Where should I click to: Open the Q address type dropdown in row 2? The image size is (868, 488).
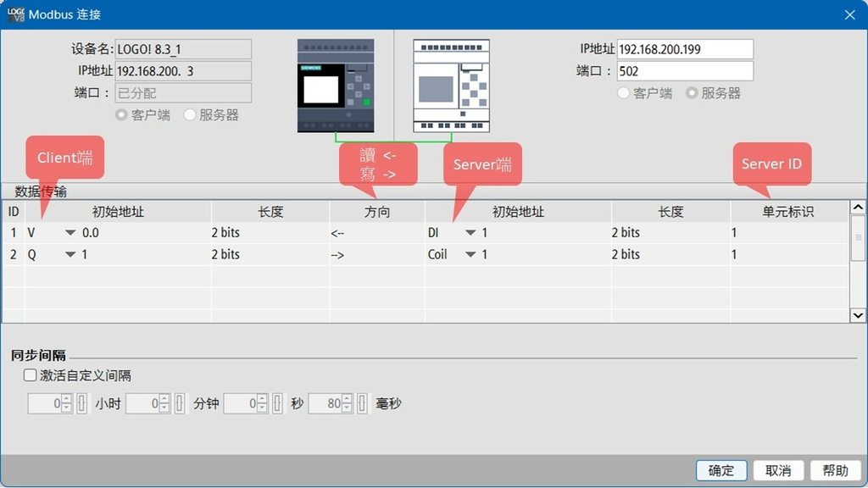click(x=70, y=254)
